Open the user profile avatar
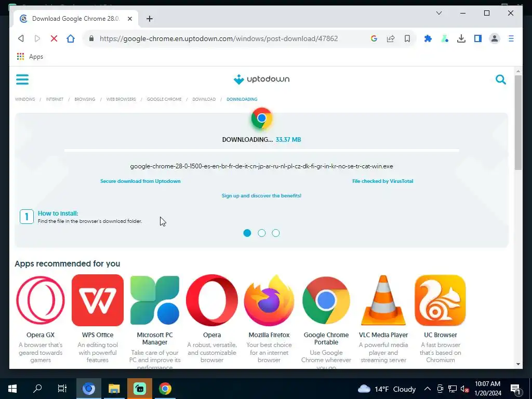 tap(495, 38)
